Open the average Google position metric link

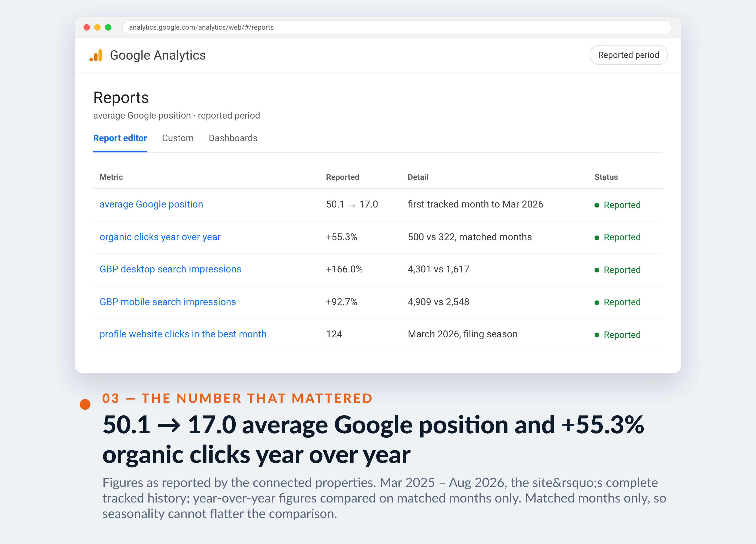point(151,204)
